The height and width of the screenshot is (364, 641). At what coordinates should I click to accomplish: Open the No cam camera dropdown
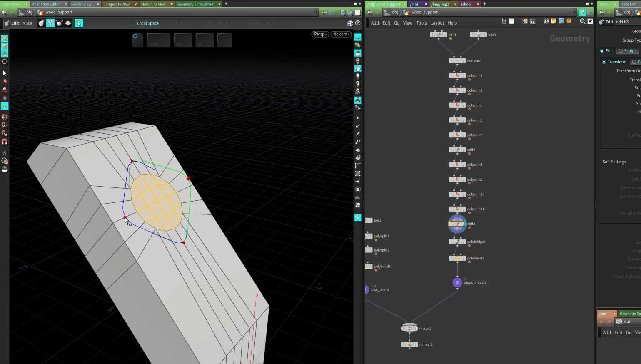pyautogui.click(x=341, y=34)
